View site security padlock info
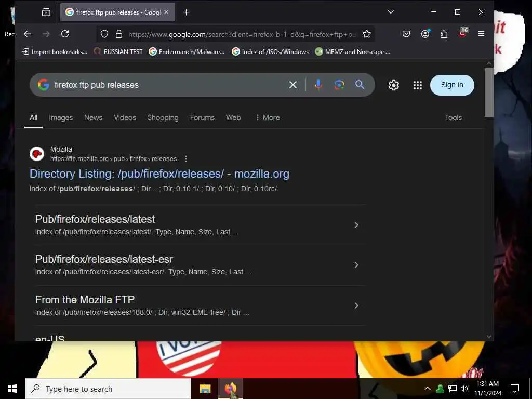The width and height of the screenshot is (532, 399). click(x=119, y=34)
